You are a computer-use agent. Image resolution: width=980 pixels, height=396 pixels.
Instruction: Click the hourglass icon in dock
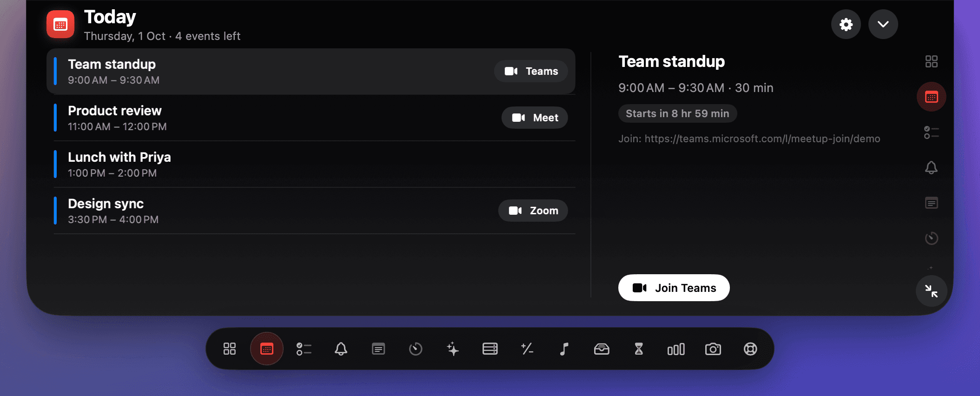[639, 349]
